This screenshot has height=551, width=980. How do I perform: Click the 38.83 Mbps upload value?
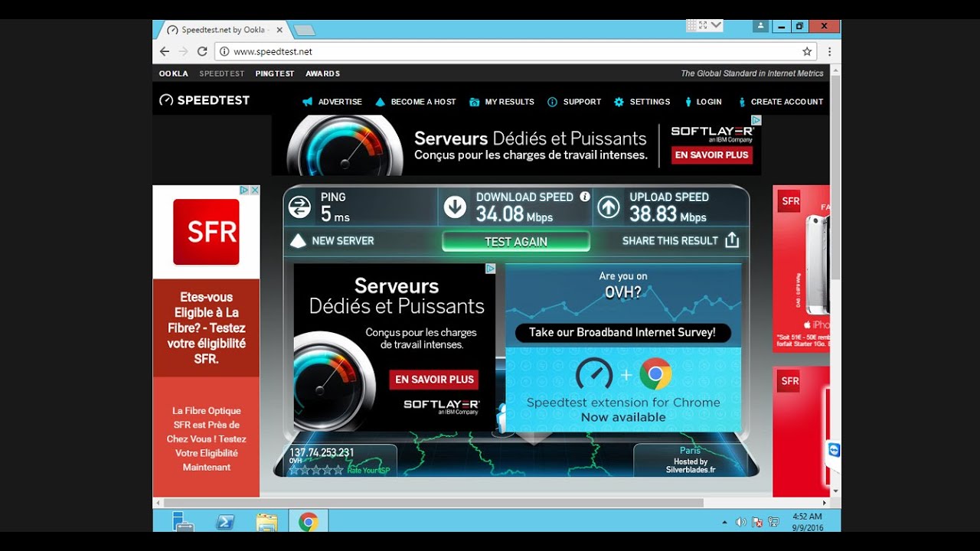click(668, 215)
